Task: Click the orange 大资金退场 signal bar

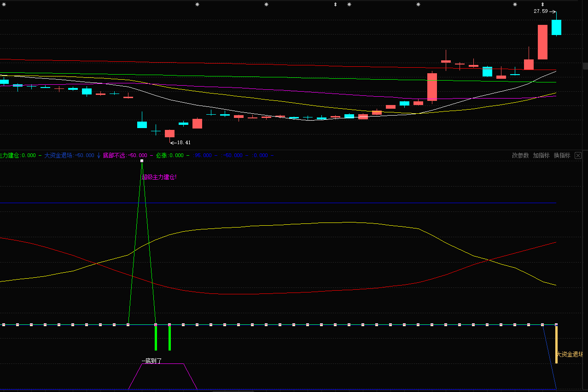Action: pos(556,345)
